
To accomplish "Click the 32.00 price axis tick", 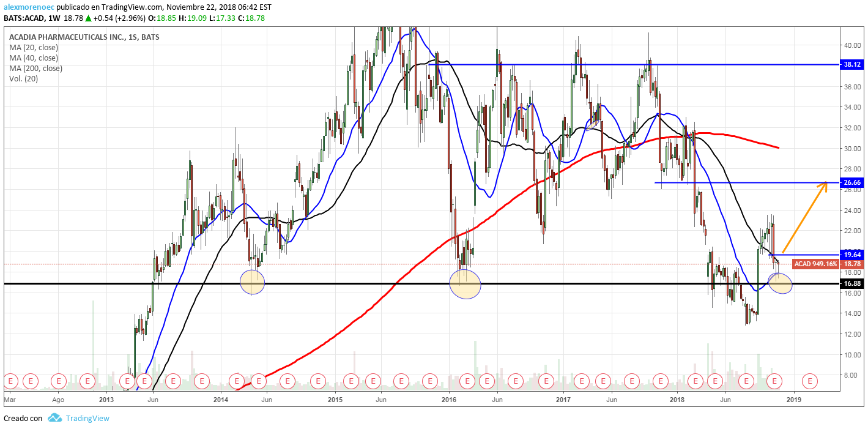I will click(x=853, y=128).
